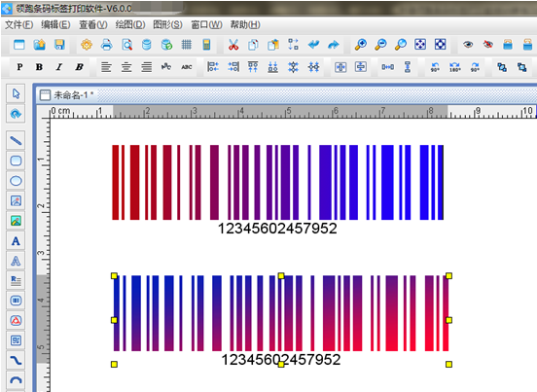Select the plain text A tool
The width and height of the screenshot is (537, 392).
(x=16, y=241)
